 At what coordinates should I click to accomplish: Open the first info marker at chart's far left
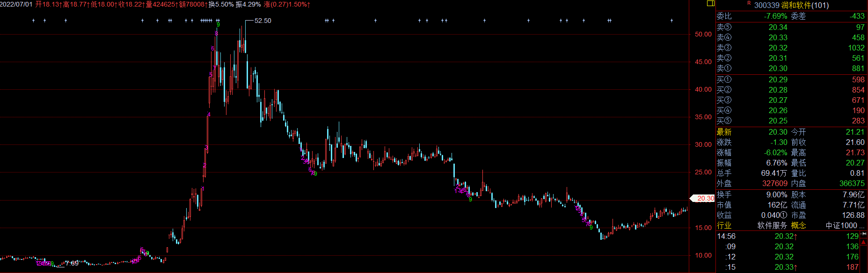(x=33, y=21)
